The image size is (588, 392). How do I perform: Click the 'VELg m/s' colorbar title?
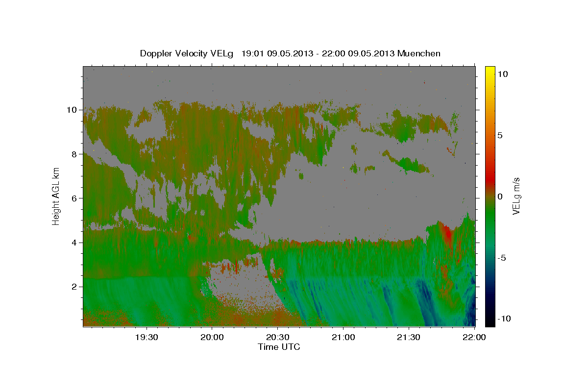(x=516, y=196)
